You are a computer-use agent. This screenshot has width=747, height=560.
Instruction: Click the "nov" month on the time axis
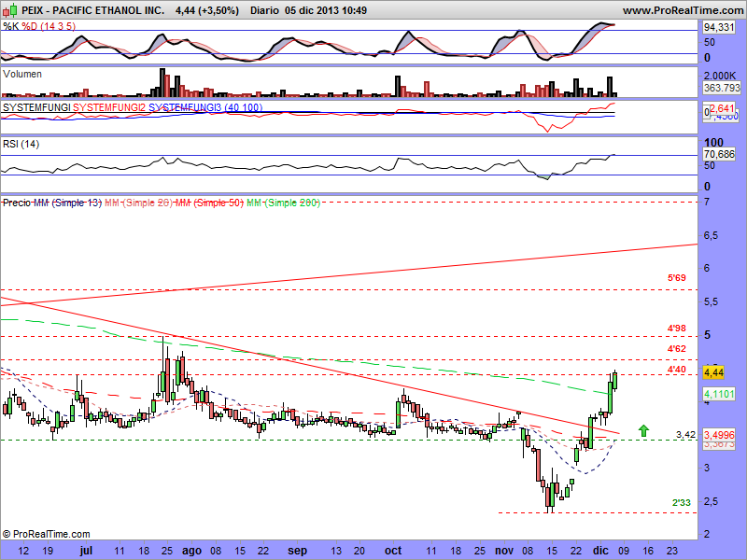[x=504, y=551]
